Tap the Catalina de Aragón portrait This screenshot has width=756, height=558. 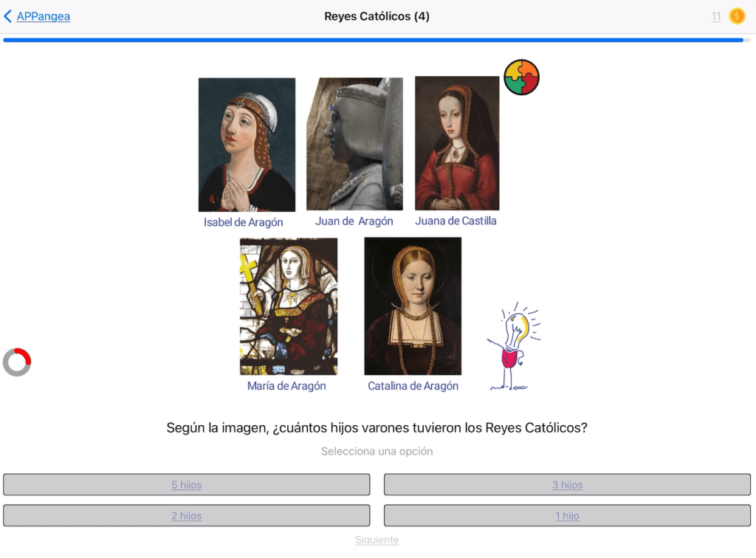(x=413, y=306)
